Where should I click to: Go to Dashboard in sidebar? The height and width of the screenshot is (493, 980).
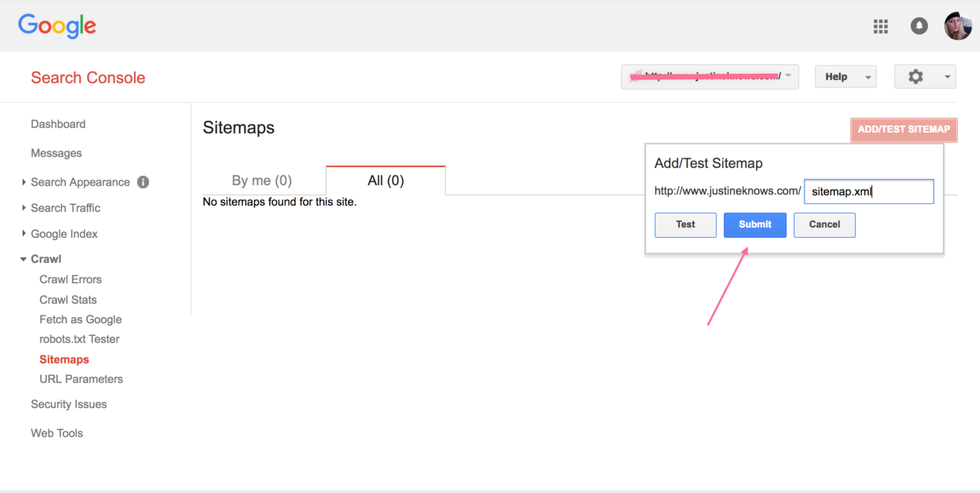pyautogui.click(x=58, y=124)
